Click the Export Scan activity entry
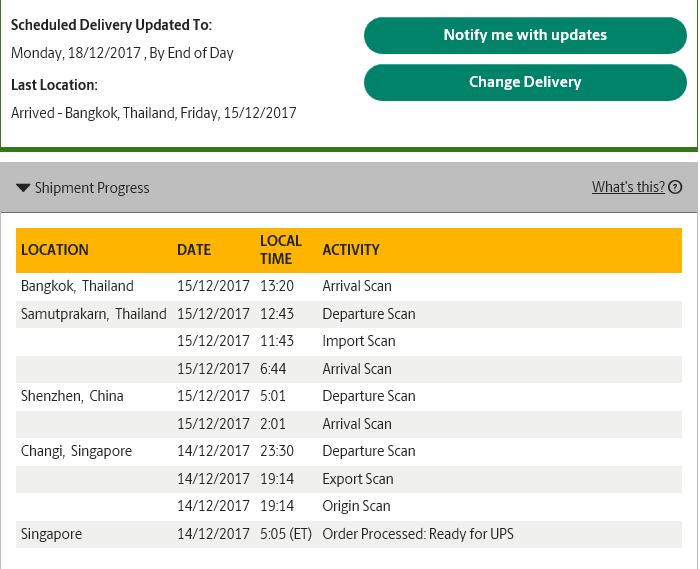The image size is (700, 569). click(x=358, y=479)
